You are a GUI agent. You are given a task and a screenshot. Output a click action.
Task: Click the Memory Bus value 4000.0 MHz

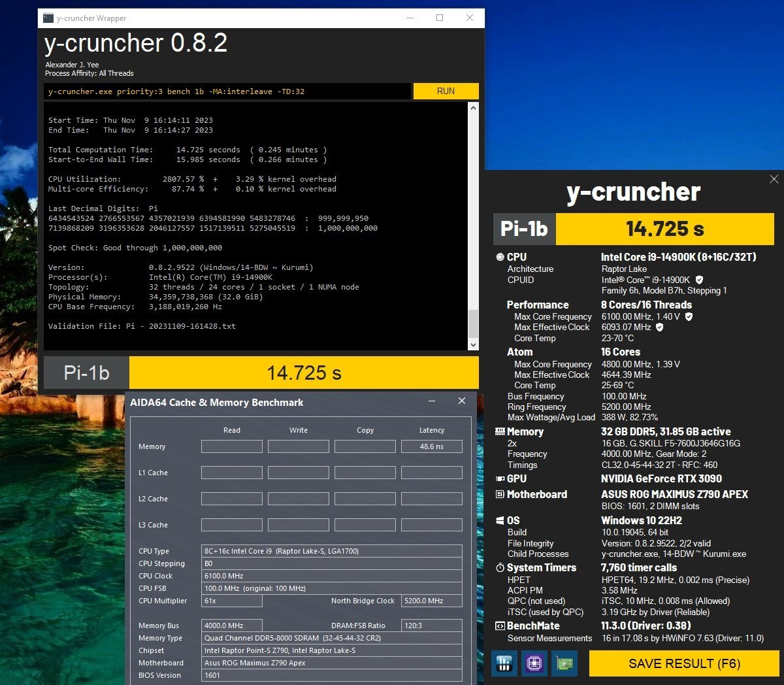(232, 626)
